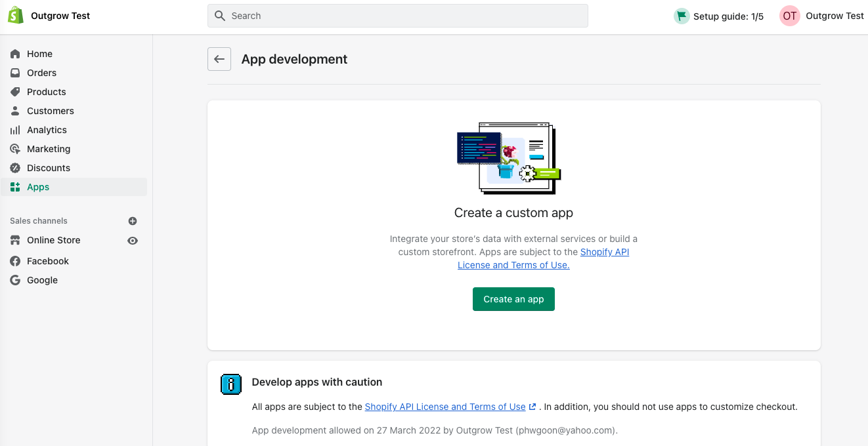
Task: Click the Products tag icon
Action: [15, 92]
